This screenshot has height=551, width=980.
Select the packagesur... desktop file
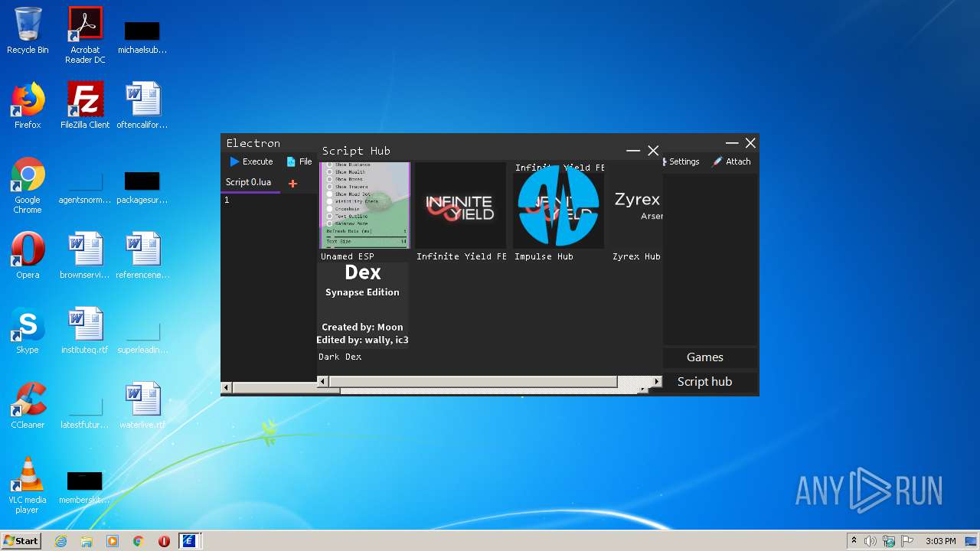(x=142, y=187)
